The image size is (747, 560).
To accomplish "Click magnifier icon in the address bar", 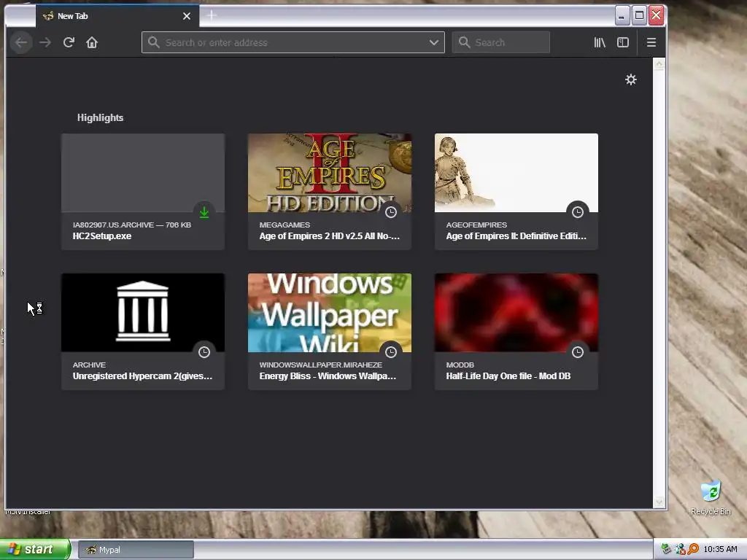I will pyautogui.click(x=153, y=42).
